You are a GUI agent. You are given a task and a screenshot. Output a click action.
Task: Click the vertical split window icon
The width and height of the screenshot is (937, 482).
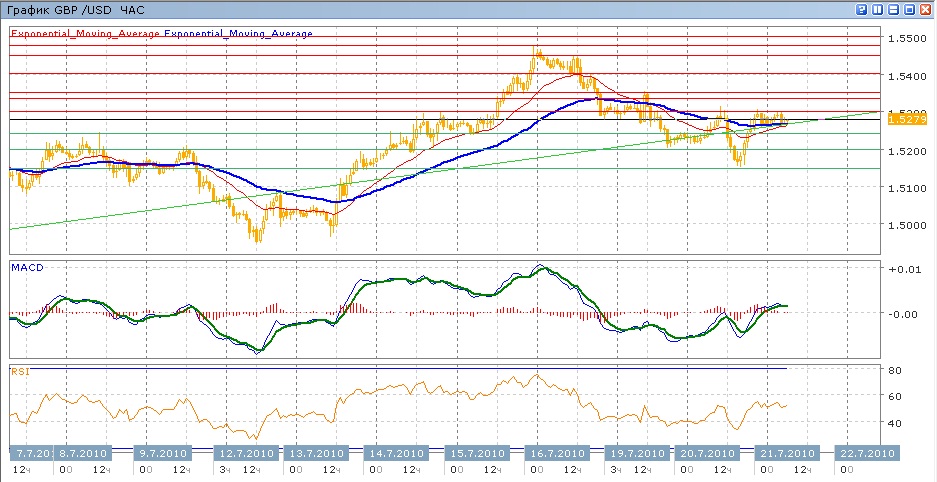point(878,9)
